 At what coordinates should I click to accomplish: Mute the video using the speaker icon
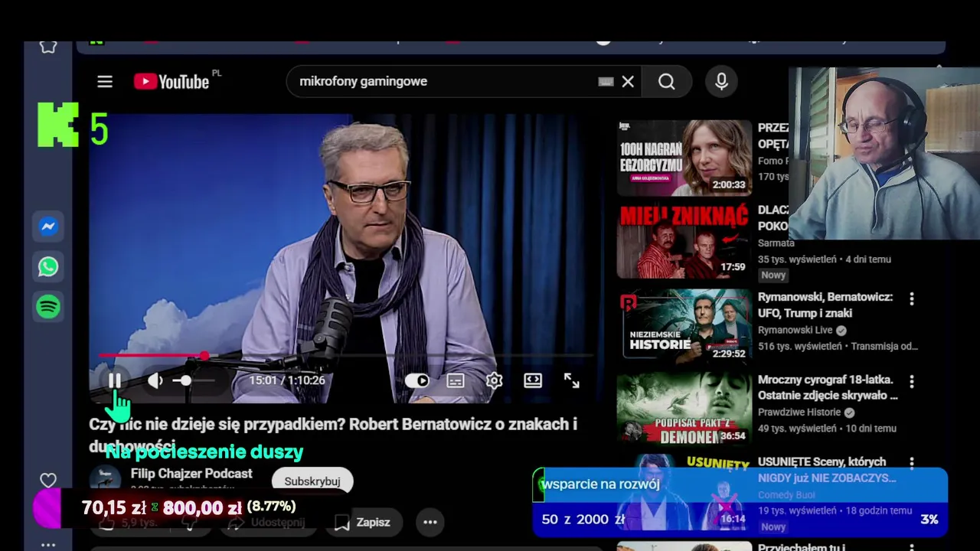155,380
